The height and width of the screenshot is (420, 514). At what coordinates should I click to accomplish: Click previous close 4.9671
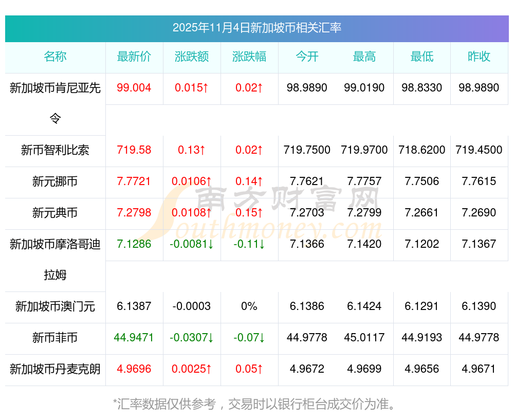(479, 369)
